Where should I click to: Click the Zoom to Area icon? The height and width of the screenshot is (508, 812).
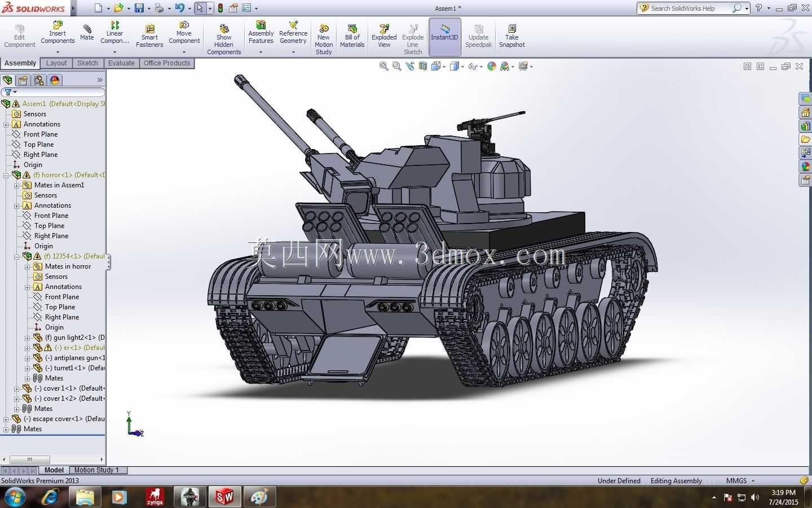[397, 66]
